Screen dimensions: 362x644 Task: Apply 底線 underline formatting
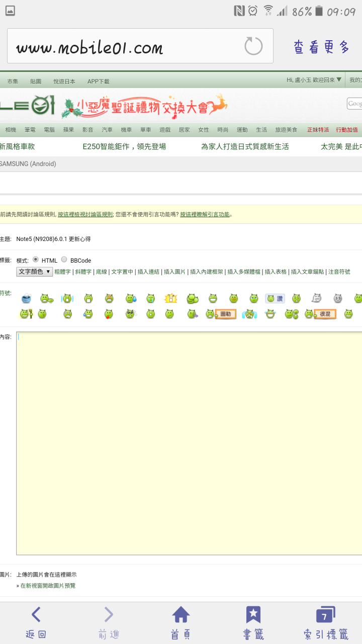pos(102,272)
